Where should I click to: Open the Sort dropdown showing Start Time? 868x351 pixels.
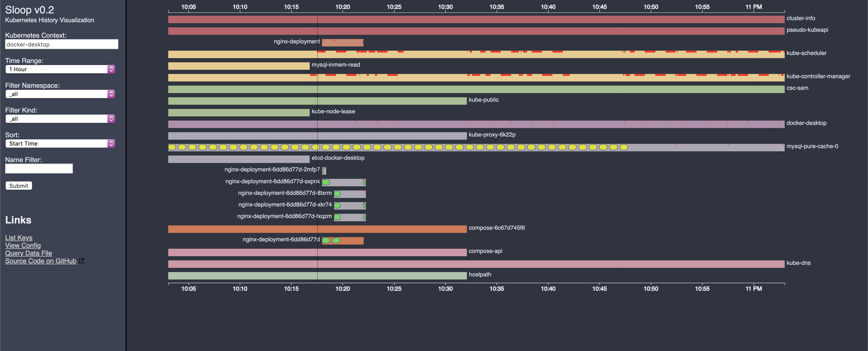(60, 144)
